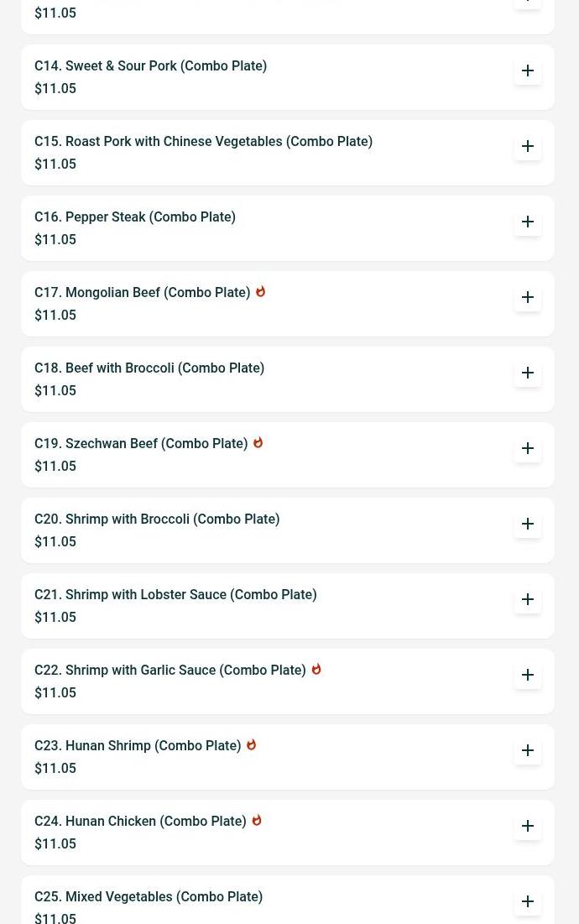Viewport: 579px width, 924px height.
Task: Click the C18 Beef with Broccoli price
Action: pyautogui.click(x=55, y=391)
